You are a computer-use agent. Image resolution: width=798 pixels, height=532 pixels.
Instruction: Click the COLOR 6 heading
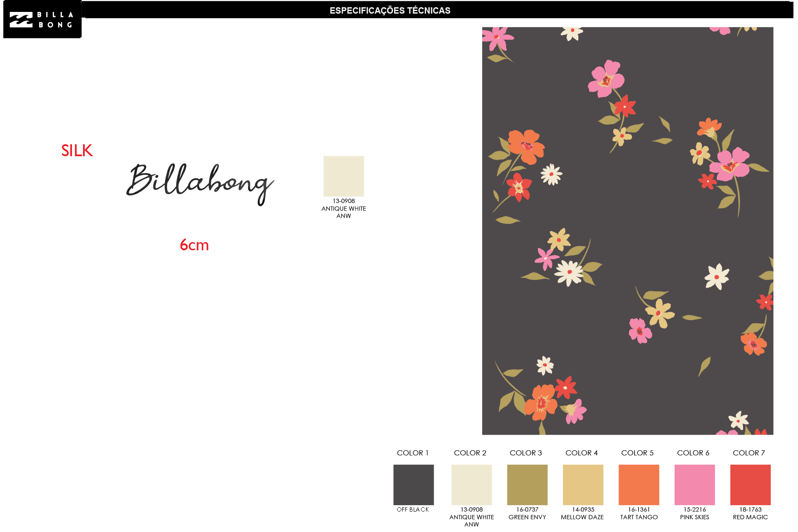(693, 453)
